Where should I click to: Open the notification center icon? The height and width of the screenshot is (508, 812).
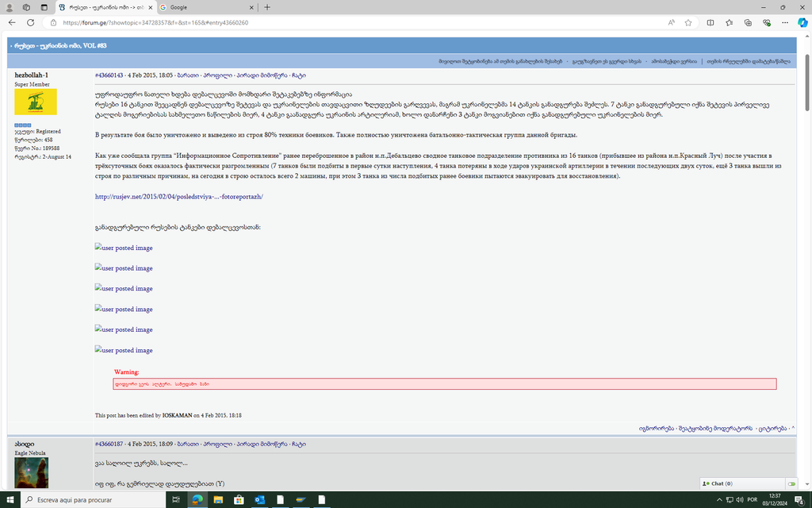[799, 500]
